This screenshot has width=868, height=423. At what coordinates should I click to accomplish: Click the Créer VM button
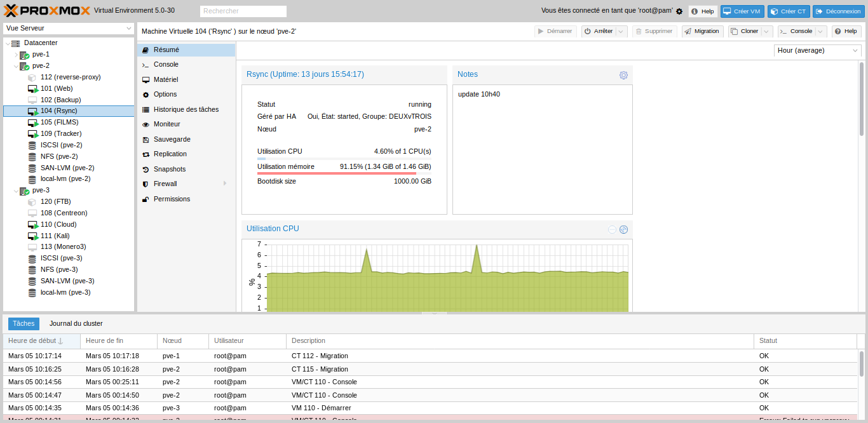coord(742,11)
